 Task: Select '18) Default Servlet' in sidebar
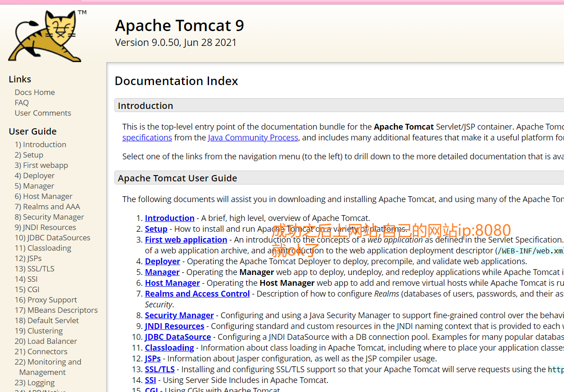tap(47, 320)
